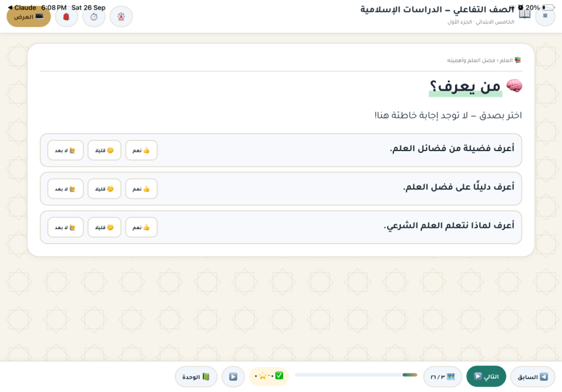The image size is (562, 392).
Task: Click the brain emoji beside the heading
Action: [514, 86]
